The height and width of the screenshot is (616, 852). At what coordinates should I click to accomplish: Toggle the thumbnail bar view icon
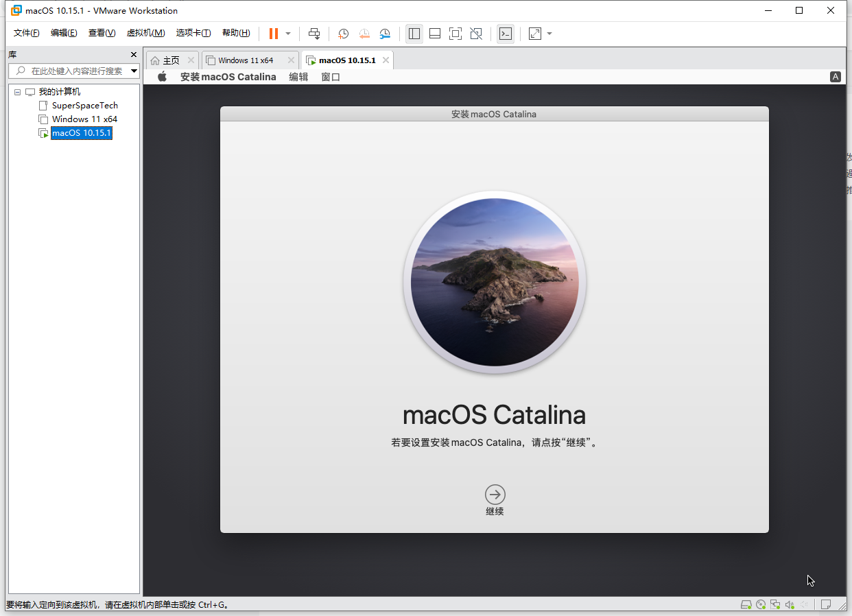click(435, 34)
